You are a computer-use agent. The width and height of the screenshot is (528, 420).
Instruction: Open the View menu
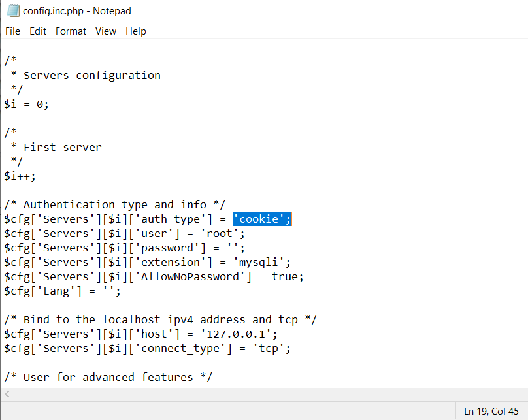click(x=105, y=31)
